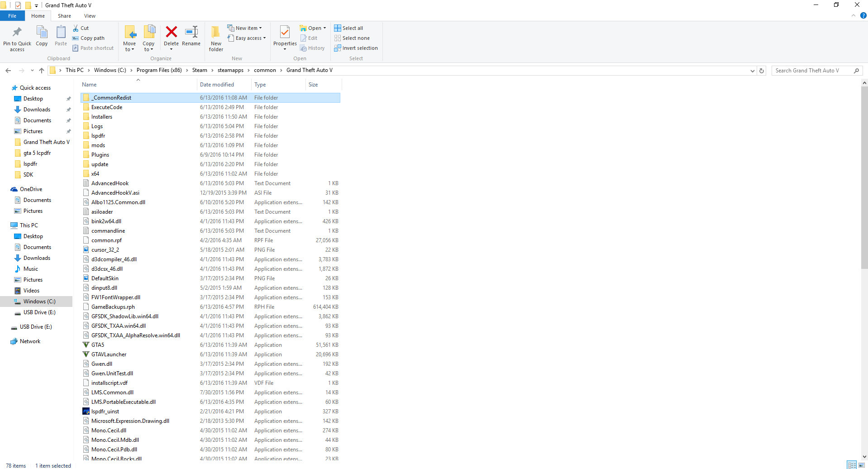This screenshot has width=868, height=469.
Task: Open the Help question mark icon
Action: point(863,15)
